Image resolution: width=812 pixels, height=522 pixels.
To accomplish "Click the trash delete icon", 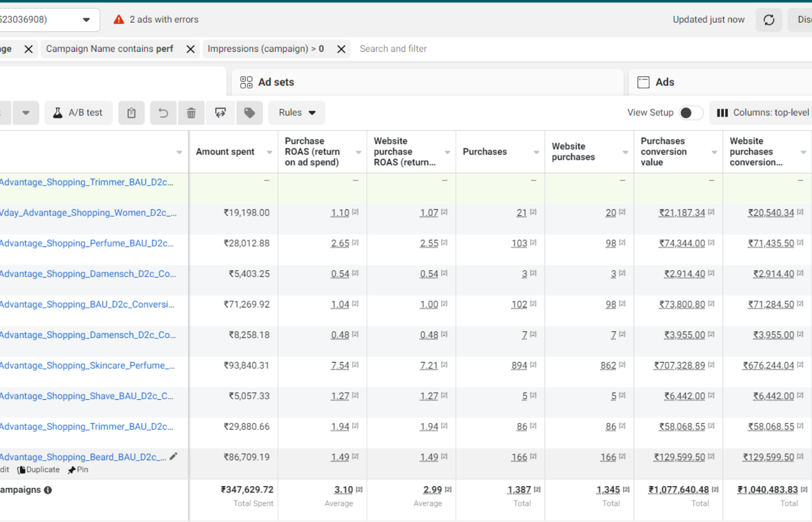I will 191,113.
